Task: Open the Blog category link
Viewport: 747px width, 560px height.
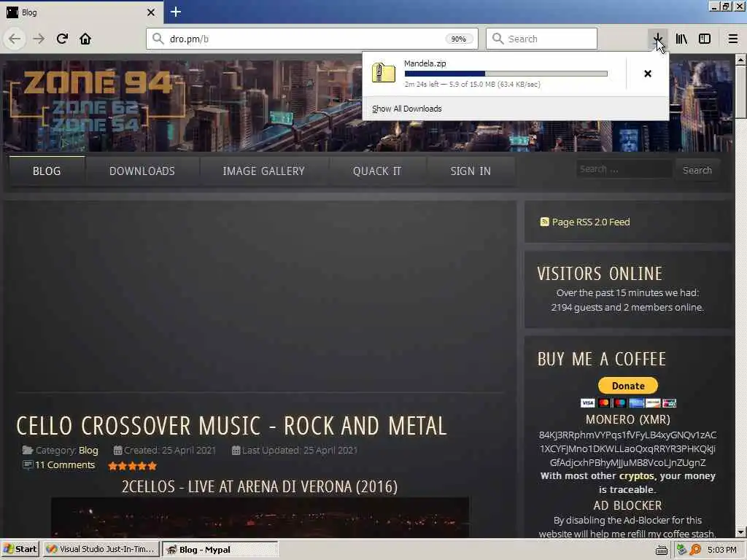Action: (88, 450)
